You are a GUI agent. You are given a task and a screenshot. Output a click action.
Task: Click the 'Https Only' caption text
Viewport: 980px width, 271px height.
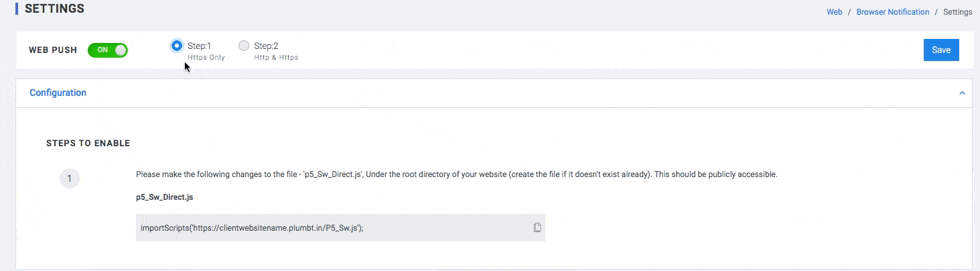coord(206,58)
